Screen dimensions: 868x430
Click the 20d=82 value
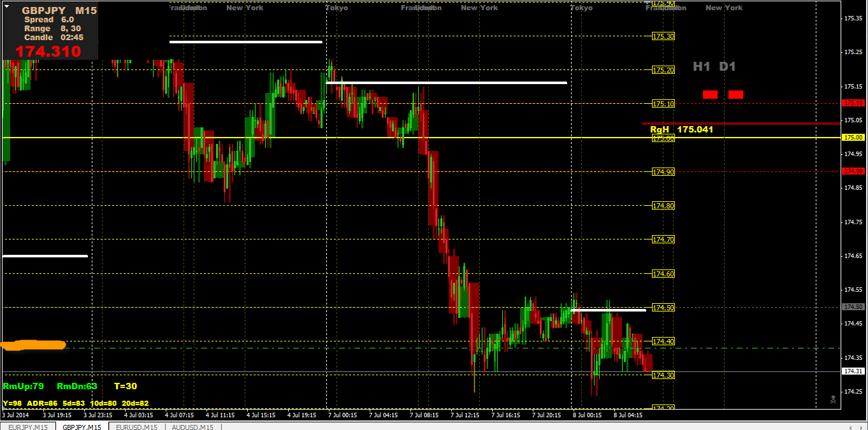pyautogui.click(x=135, y=403)
